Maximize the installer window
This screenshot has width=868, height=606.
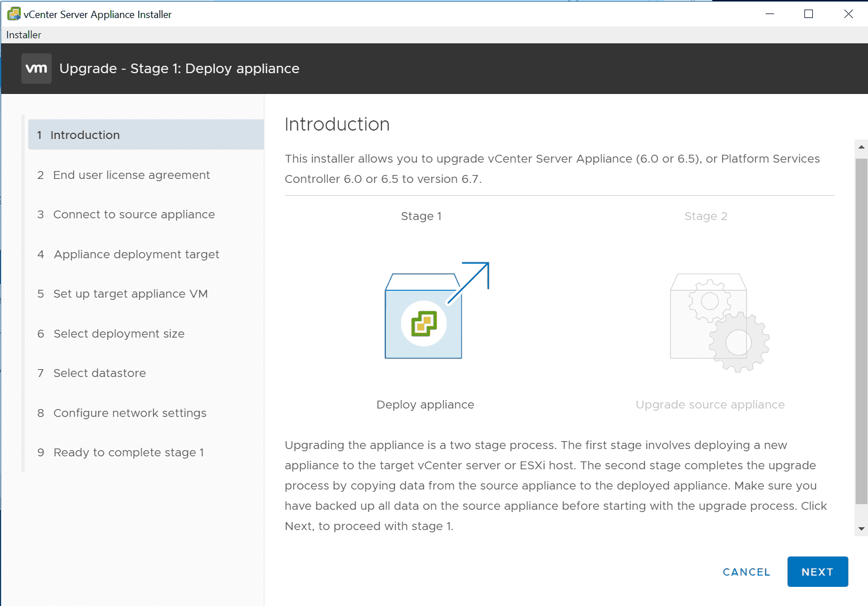coord(808,14)
